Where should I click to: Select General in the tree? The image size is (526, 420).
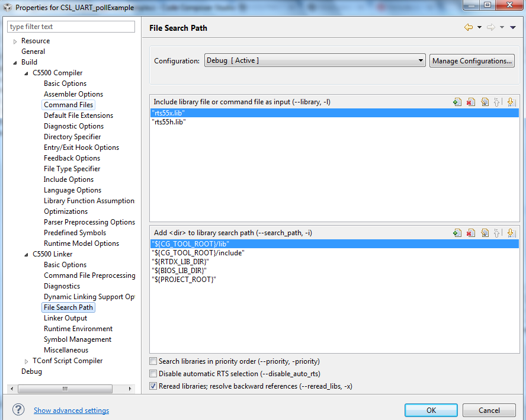tap(33, 52)
